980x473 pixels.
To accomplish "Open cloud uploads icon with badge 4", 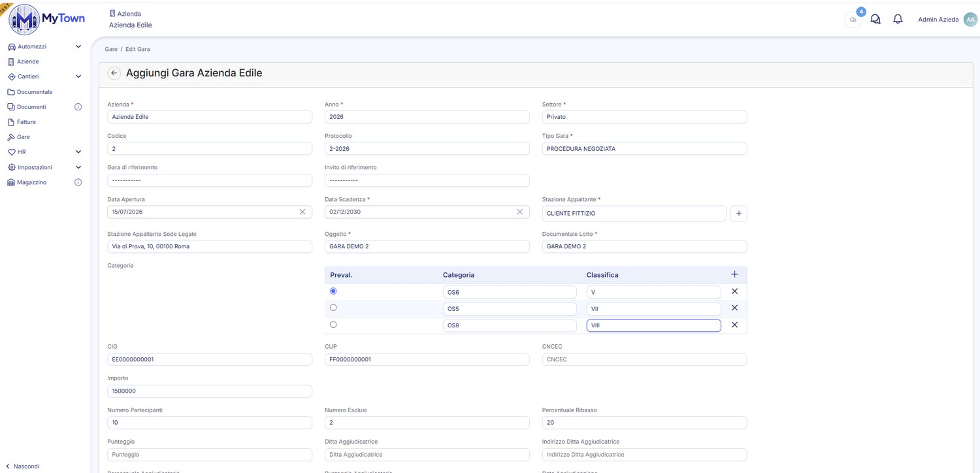I will click(853, 20).
